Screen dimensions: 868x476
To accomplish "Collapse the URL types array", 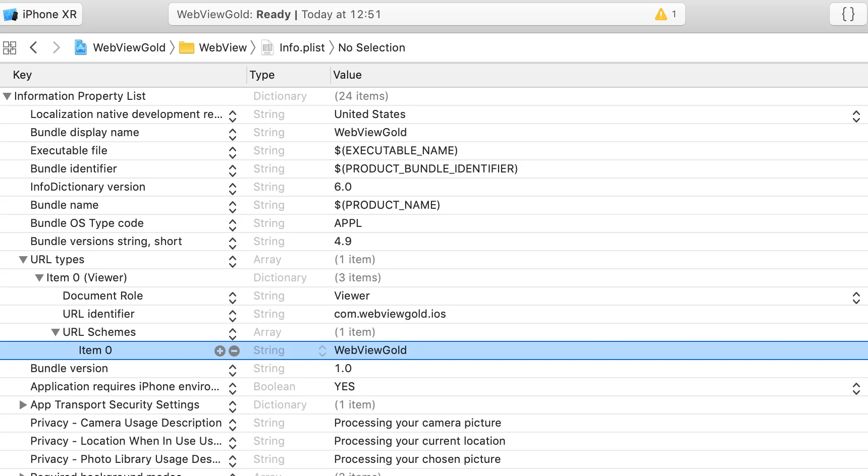I will point(23,259).
